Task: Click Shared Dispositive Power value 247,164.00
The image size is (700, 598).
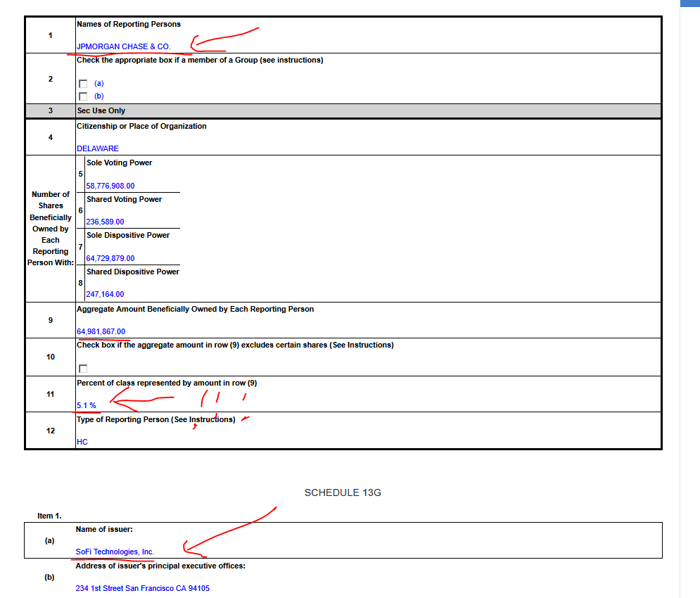Action: (105, 294)
